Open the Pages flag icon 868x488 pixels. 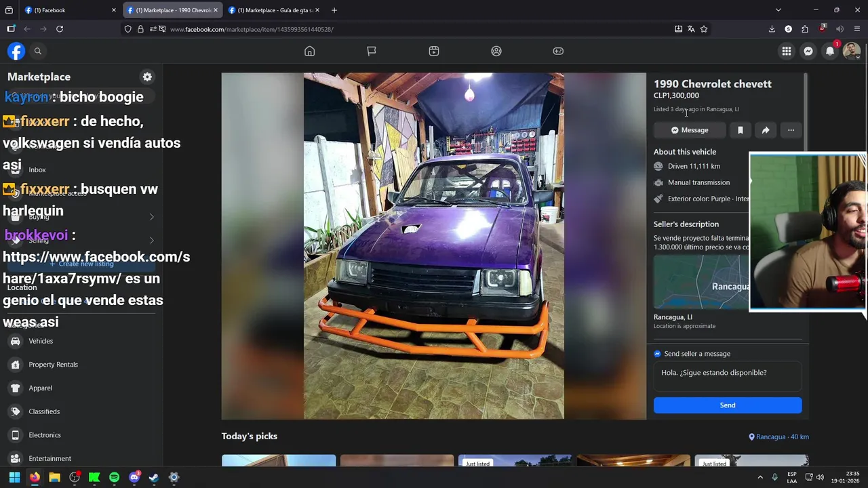click(x=372, y=51)
